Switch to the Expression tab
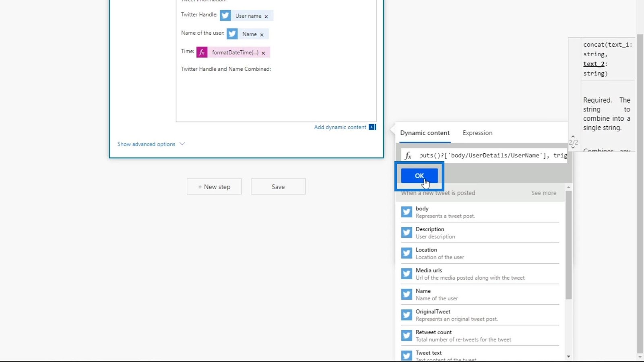The image size is (644, 362). tap(477, 133)
